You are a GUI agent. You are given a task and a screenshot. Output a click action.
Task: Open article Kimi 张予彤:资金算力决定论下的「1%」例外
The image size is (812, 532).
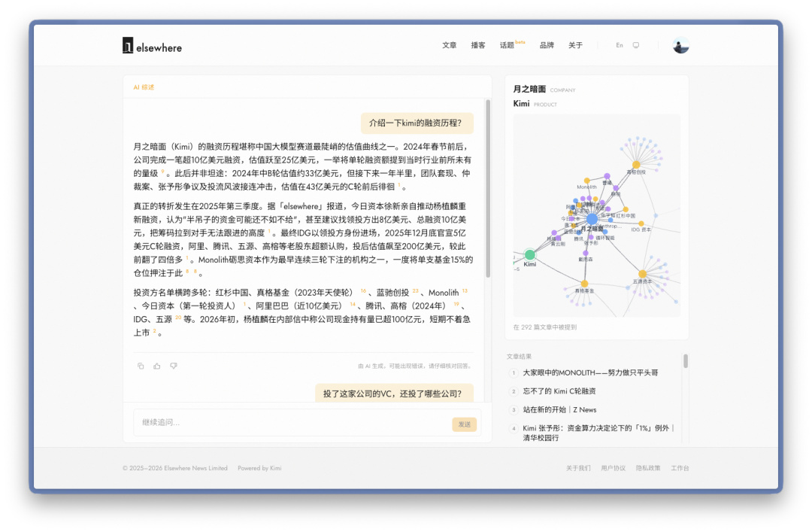coord(598,433)
